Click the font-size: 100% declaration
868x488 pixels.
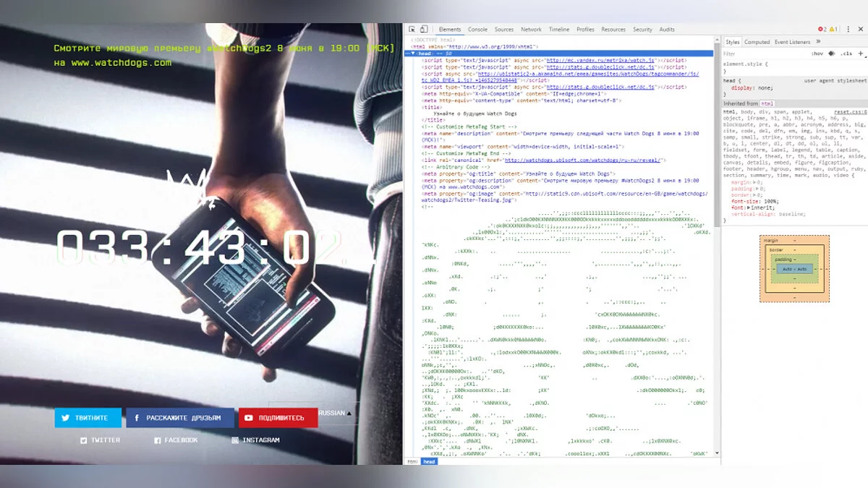tap(755, 202)
